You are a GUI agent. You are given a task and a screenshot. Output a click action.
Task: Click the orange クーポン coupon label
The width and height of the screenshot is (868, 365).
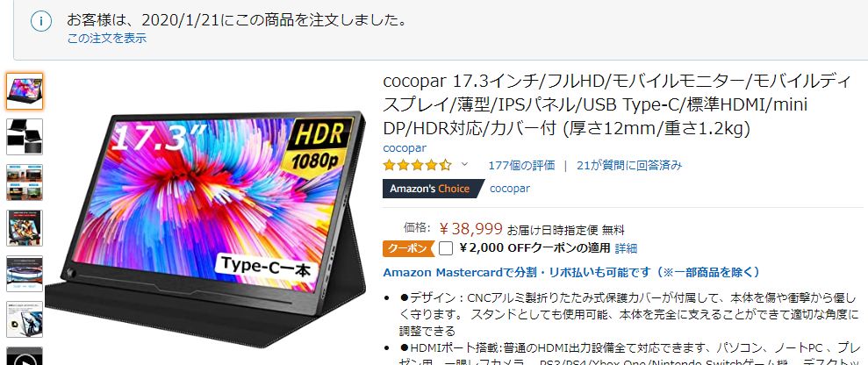[x=407, y=248]
